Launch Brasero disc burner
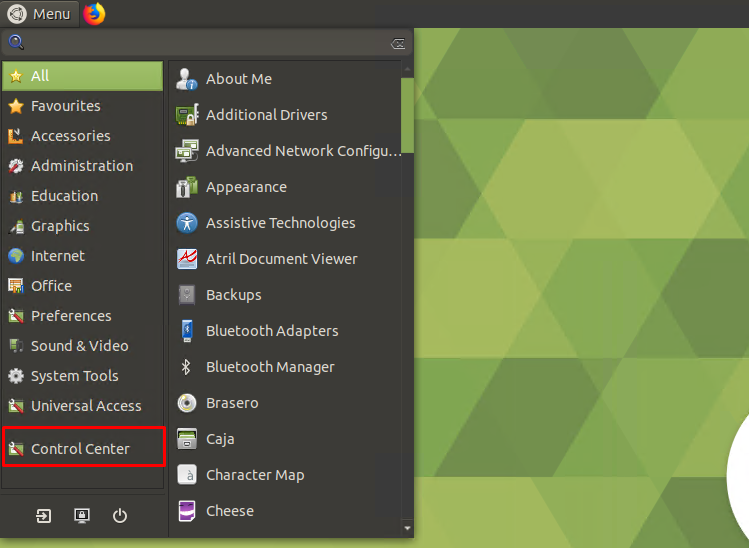The image size is (749, 548). point(285,403)
